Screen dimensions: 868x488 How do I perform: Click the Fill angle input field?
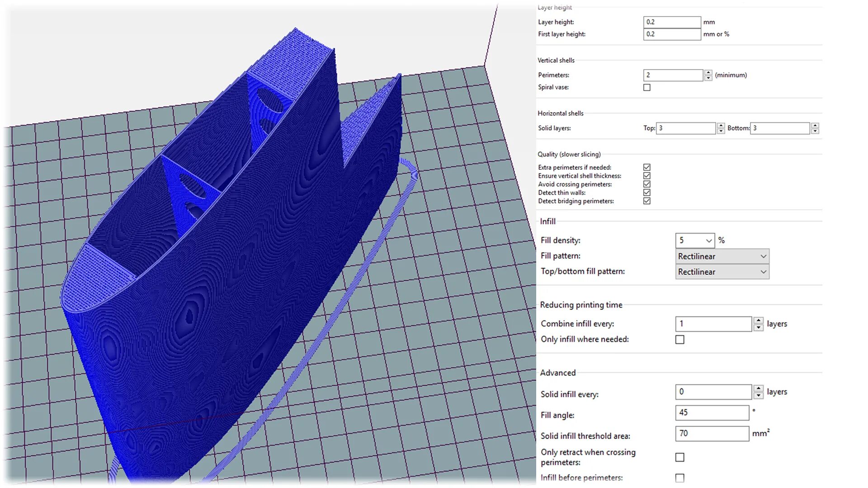coord(712,413)
